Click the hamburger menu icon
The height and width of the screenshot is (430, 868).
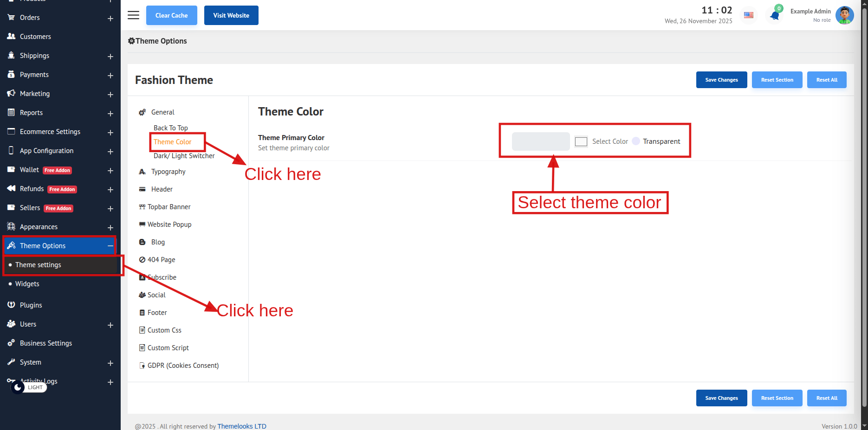coord(133,15)
